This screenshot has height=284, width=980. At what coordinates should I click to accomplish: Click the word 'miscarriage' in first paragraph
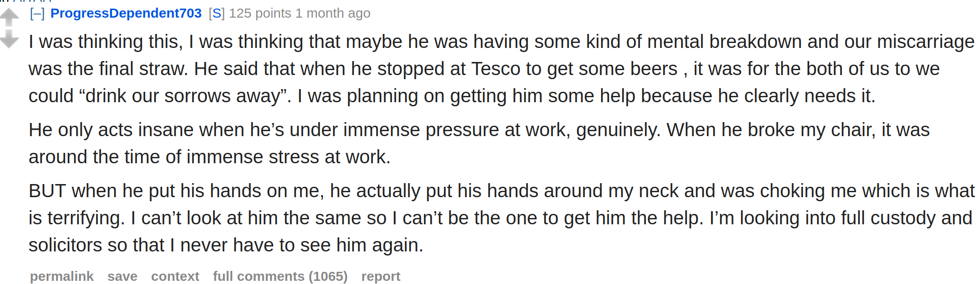926,42
